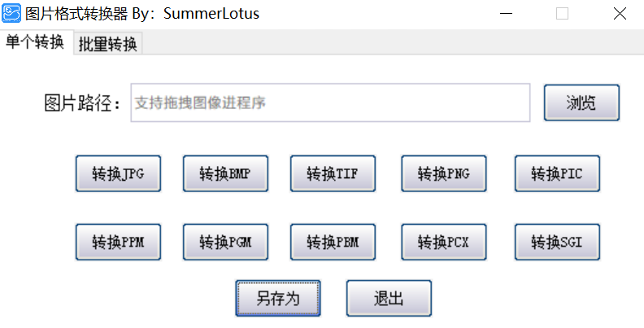The height and width of the screenshot is (328, 644).
Task: Convert to SGI with 转换SGI button
Action: (x=557, y=242)
